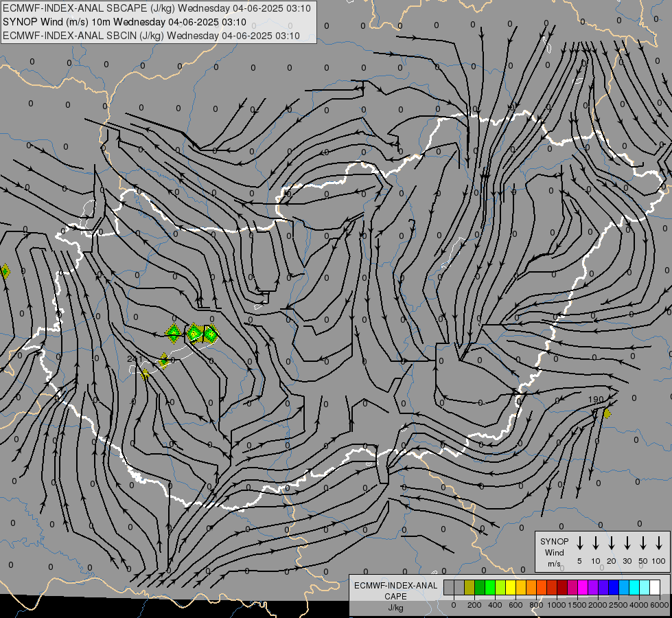Click the CAPE diamond at the far-left map edge
Viewport: 672px width, 618px height.
click(x=5, y=271)
